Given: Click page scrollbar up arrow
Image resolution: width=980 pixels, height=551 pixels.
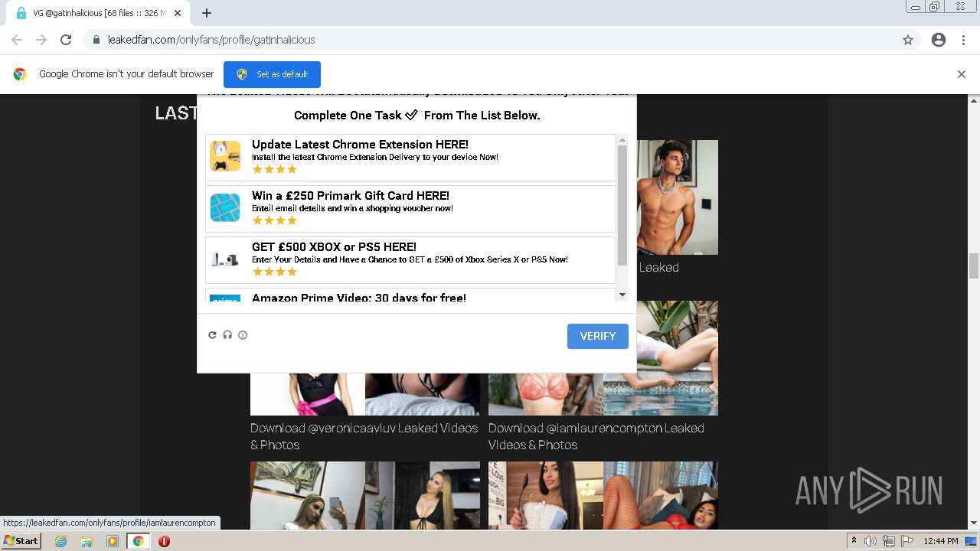Looking at the screenshot, I should [974, 100].
